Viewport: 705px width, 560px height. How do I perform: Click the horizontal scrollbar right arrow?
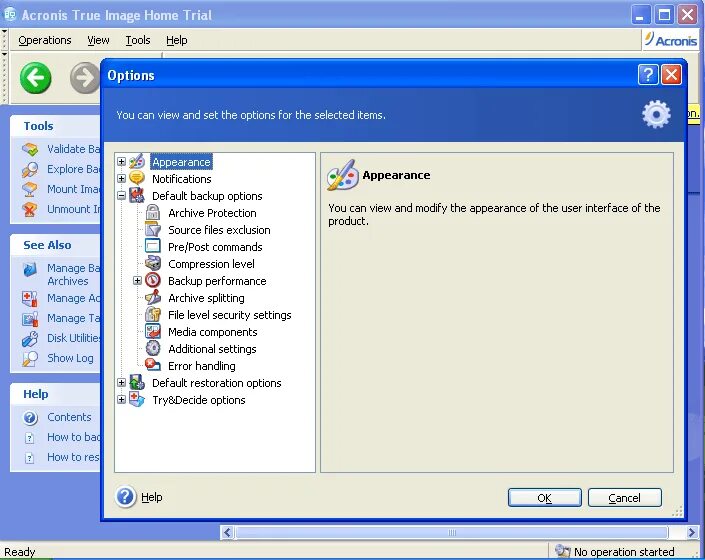pyautogui.click(x=692, y=533)
